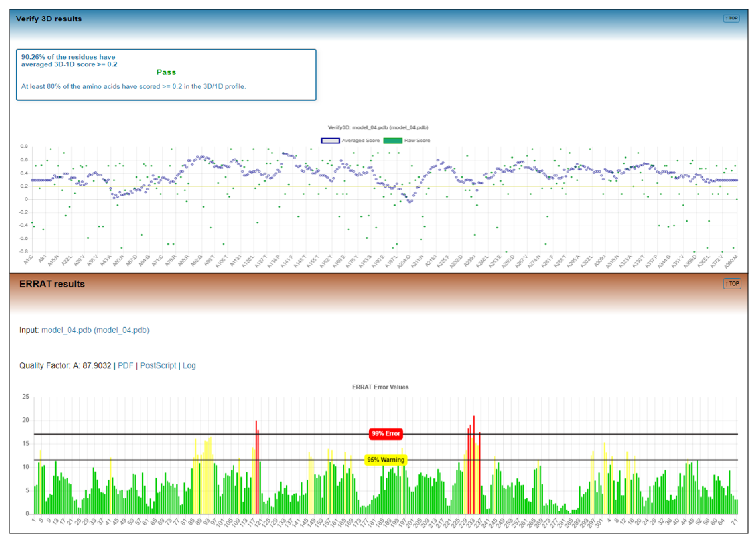Click the green Raw Score legend box

coord(392,141)
